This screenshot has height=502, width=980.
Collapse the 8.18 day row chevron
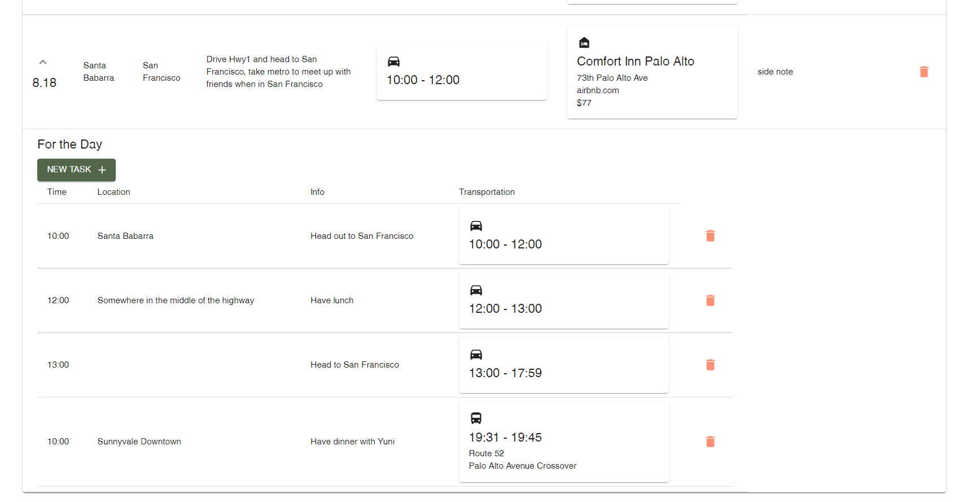43,62
